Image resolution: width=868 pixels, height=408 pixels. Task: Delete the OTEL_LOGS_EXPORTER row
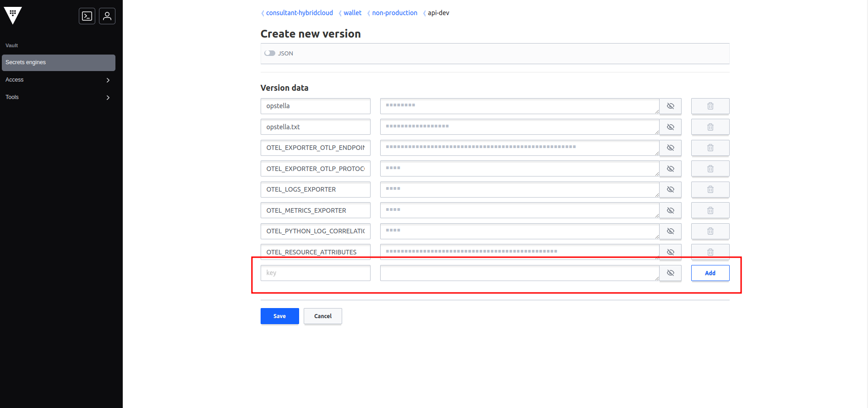click(710, 189)
